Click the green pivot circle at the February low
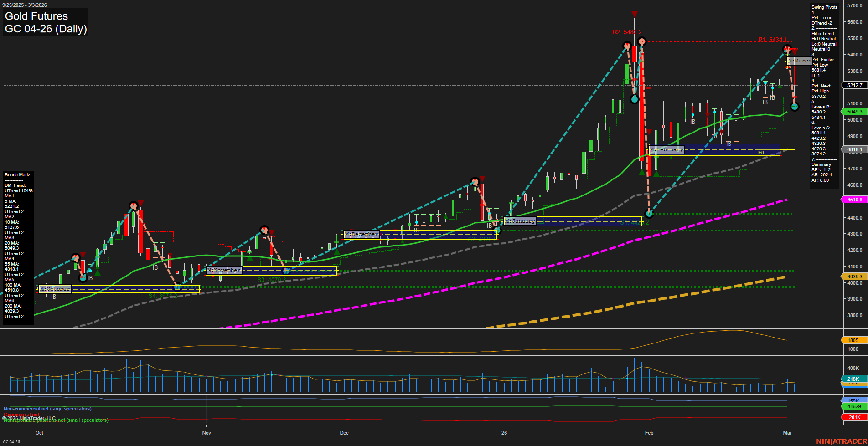868x446 pixels. [x=649, y=214]
